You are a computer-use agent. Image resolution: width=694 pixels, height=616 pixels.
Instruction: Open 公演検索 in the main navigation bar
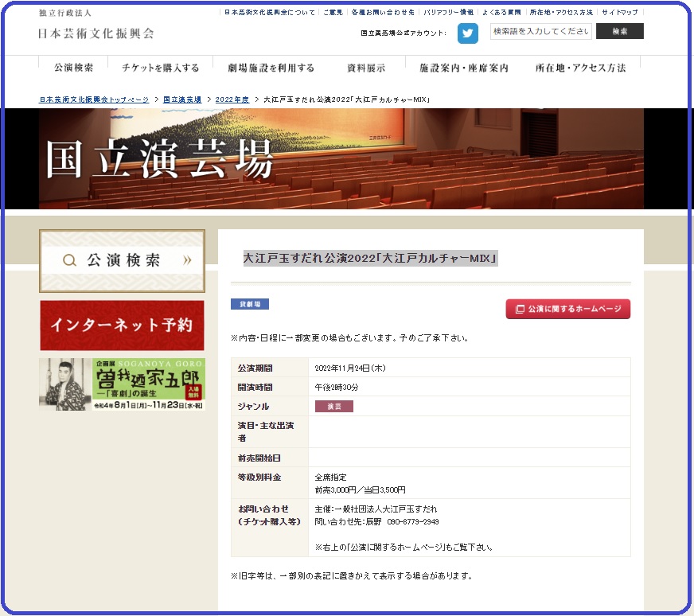coord(73,68)
